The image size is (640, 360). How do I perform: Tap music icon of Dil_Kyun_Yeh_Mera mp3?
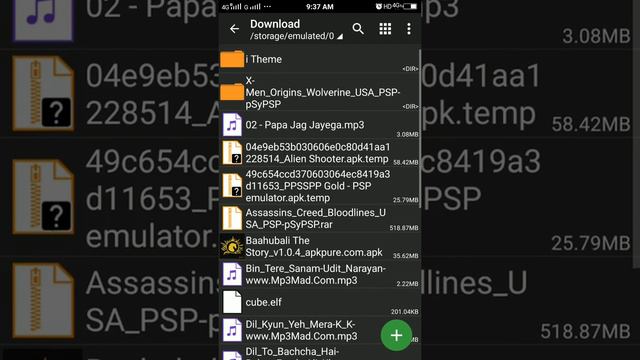[x=232, y=330]
